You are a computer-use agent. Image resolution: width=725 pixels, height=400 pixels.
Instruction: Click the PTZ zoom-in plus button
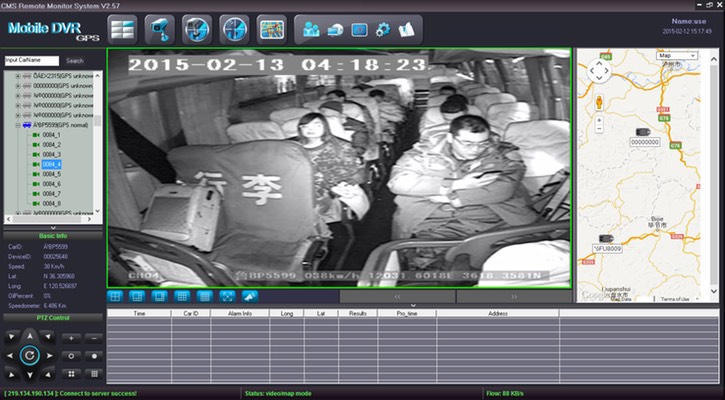coord(71,338)
